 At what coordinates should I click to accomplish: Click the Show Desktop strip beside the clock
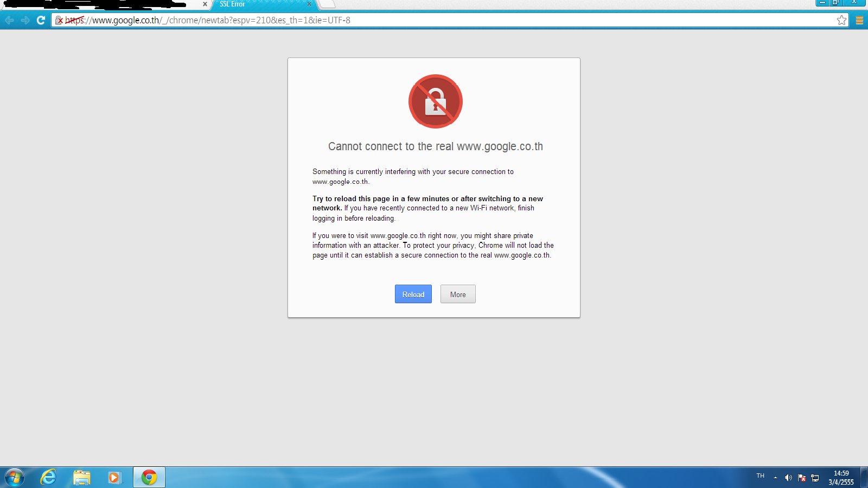pos(864,478)
